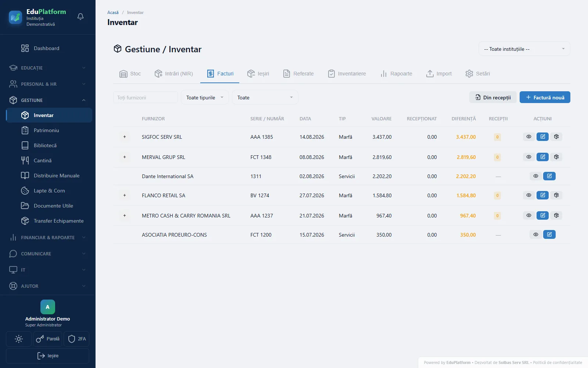Open the Toate tipurile filter dropdown
588x368 pixels.
tap(205, 98)
